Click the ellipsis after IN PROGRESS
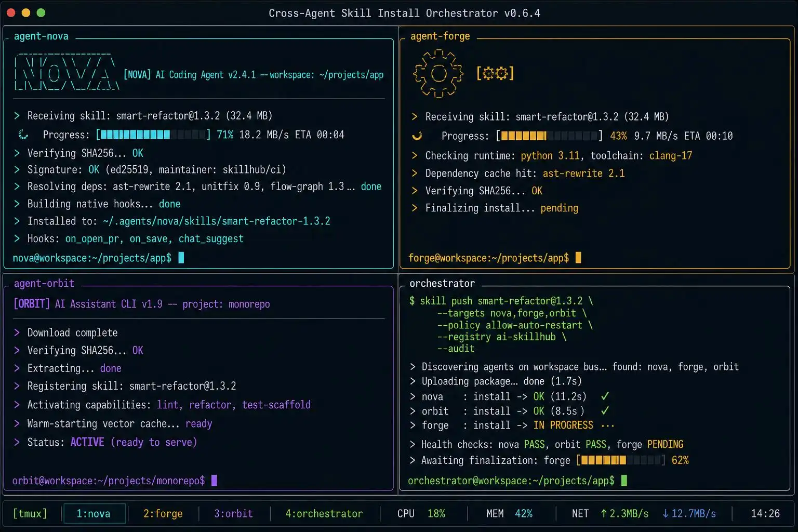Viewport: 798px width, 532px height. [x=607, y=425]
